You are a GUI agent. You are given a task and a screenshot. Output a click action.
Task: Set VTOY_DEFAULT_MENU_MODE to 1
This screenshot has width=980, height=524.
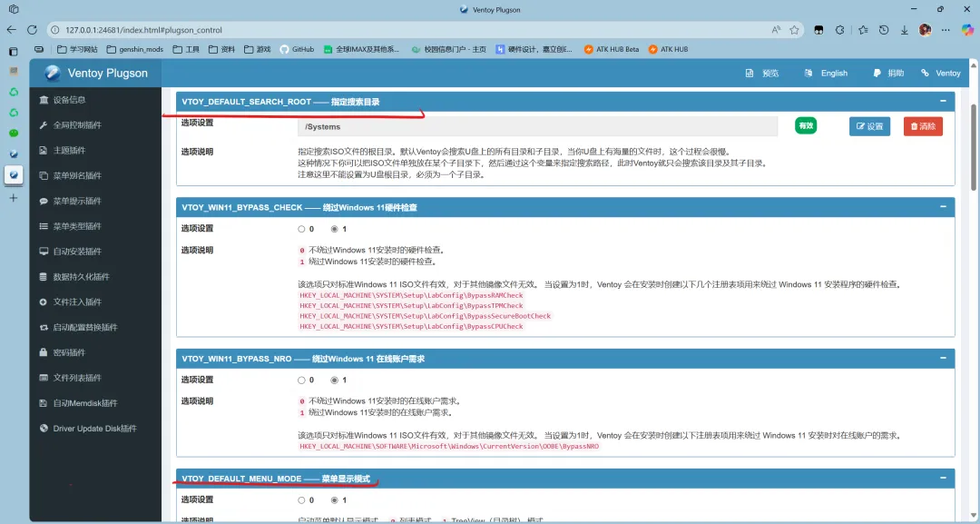334,499
